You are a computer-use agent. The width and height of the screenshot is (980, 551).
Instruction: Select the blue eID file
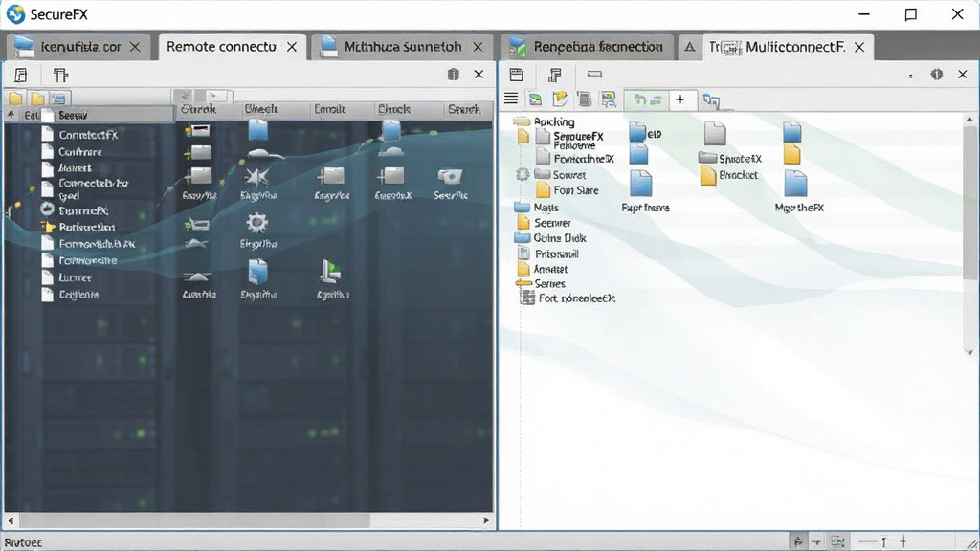click(645, 132)
